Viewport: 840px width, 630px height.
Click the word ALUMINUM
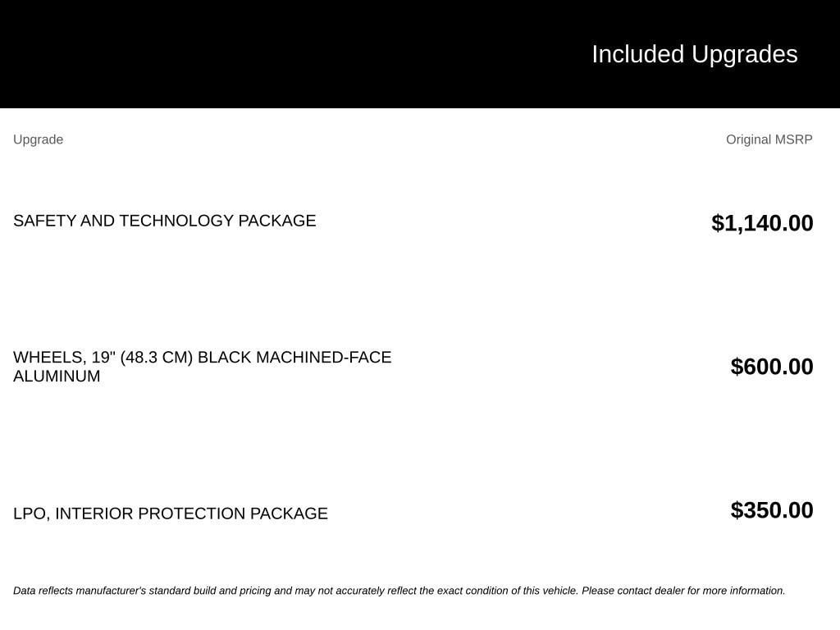point(57,376)
